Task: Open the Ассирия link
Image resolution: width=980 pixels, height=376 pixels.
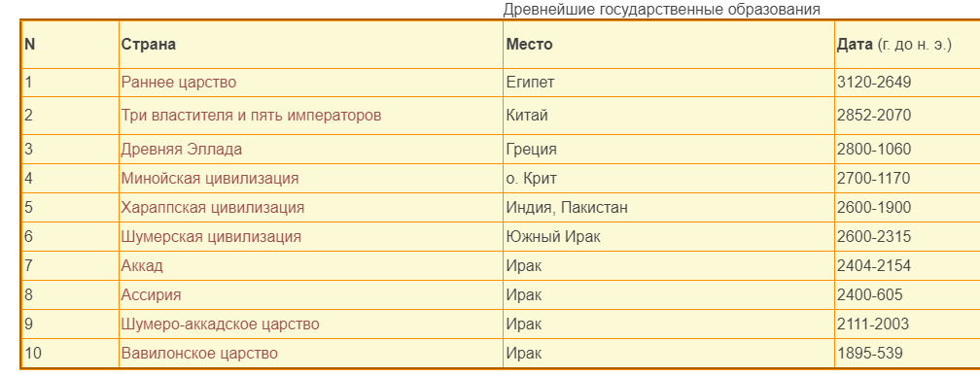Action: pyautogui.click(x=152, y=294)
